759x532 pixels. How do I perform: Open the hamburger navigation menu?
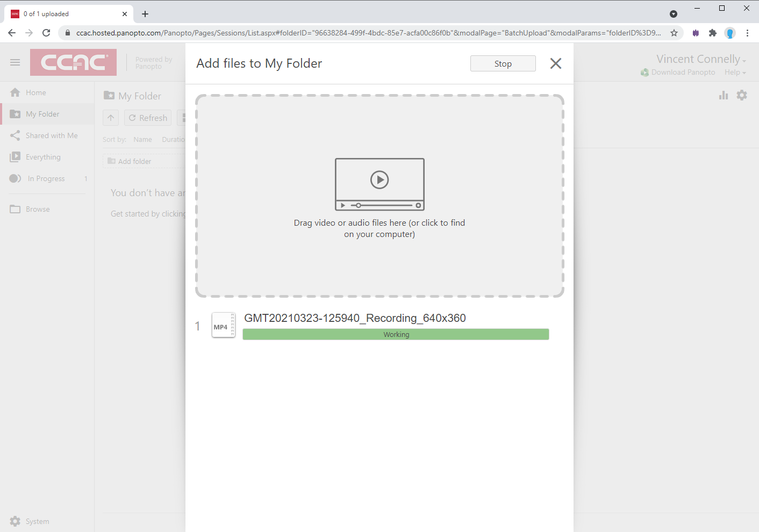point(15,62)
